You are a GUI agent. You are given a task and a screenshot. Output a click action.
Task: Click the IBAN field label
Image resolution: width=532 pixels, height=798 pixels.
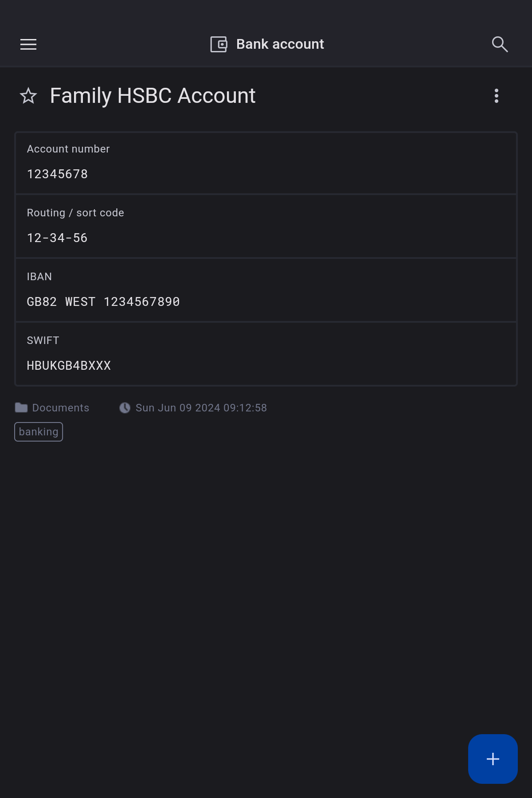tap(39, 277)
